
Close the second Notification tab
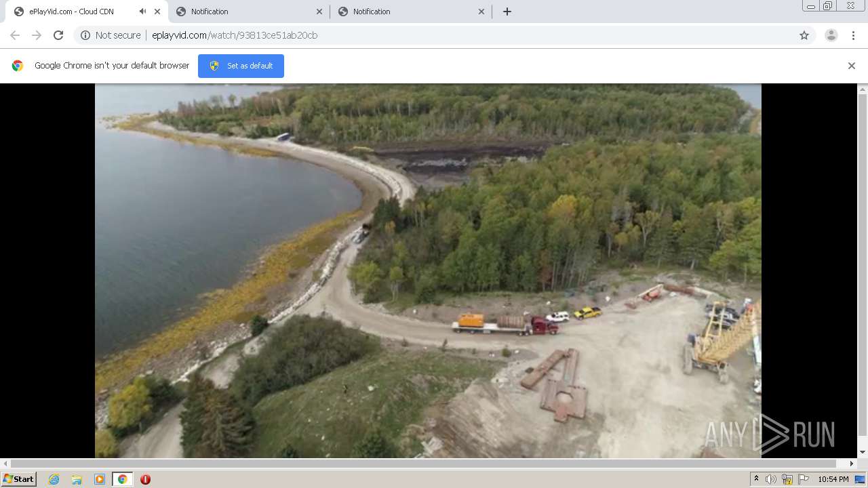tap(481, 12)
